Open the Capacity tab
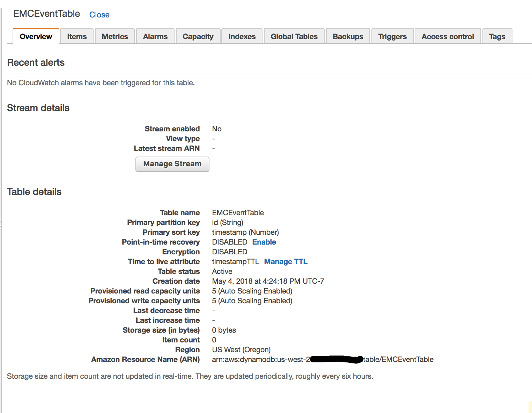This screenshot has height=413, width=532. (x=198, y=36)
